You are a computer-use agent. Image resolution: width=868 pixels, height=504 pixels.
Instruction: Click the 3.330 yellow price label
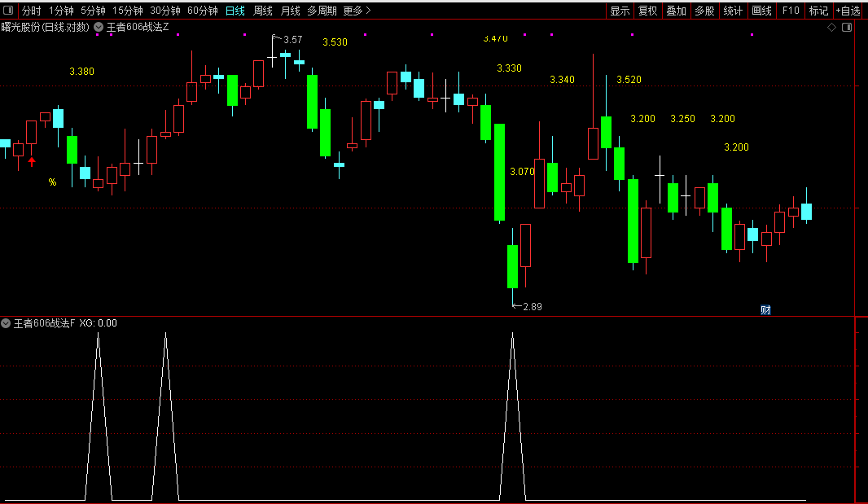(509, 68)
